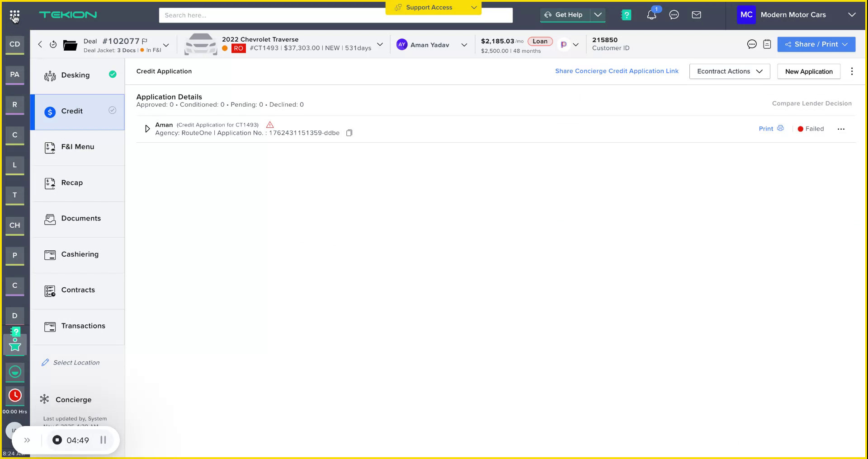Open Share Concierge Credit Application Link
The width and height of the screenshot is (868, 459).
(617, 71)
